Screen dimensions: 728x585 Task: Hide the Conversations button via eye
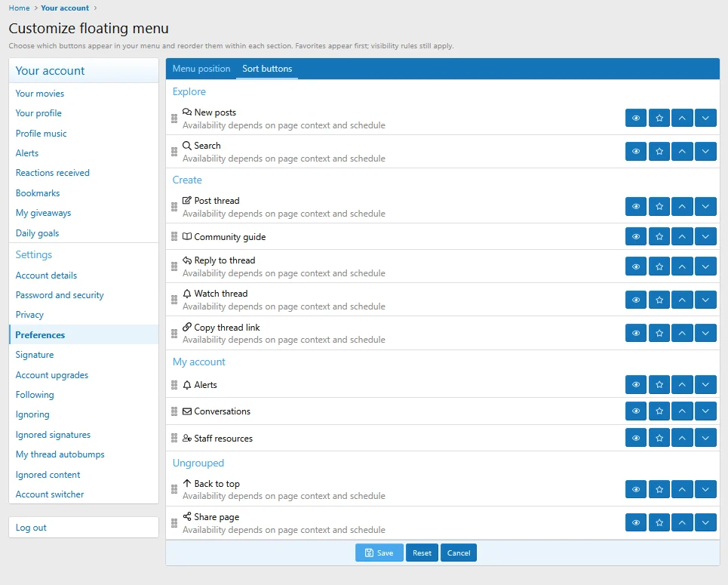[x=636, y=411]
